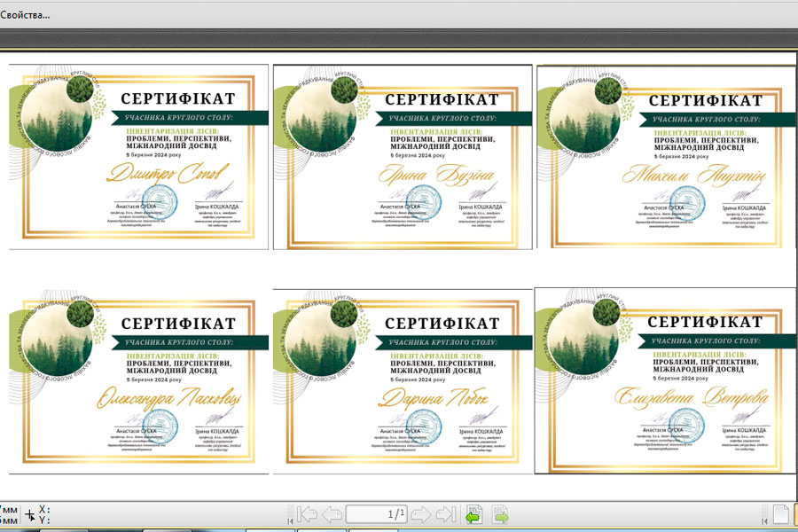Go to the previous page
This screenshot has height=532, width=798.
point(332,514)
